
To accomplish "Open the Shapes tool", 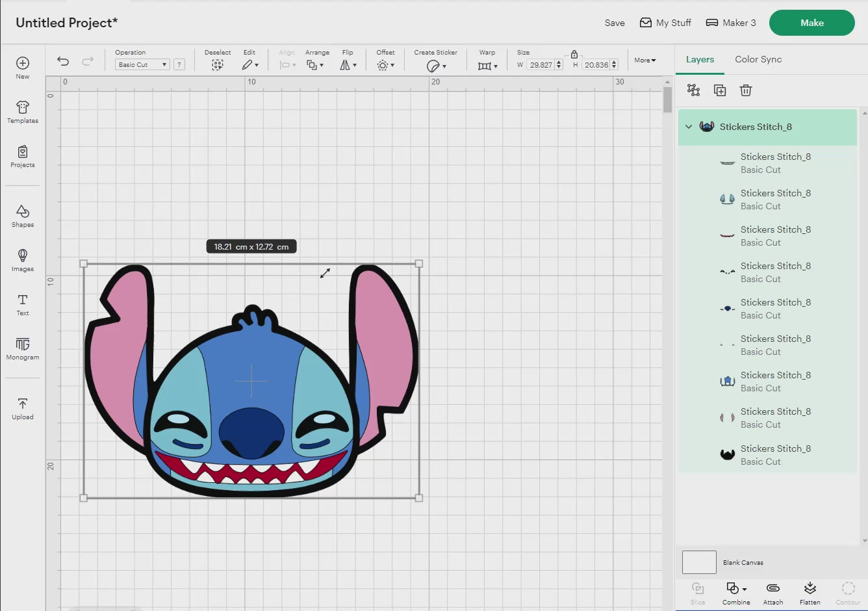I will click(23, 216).
